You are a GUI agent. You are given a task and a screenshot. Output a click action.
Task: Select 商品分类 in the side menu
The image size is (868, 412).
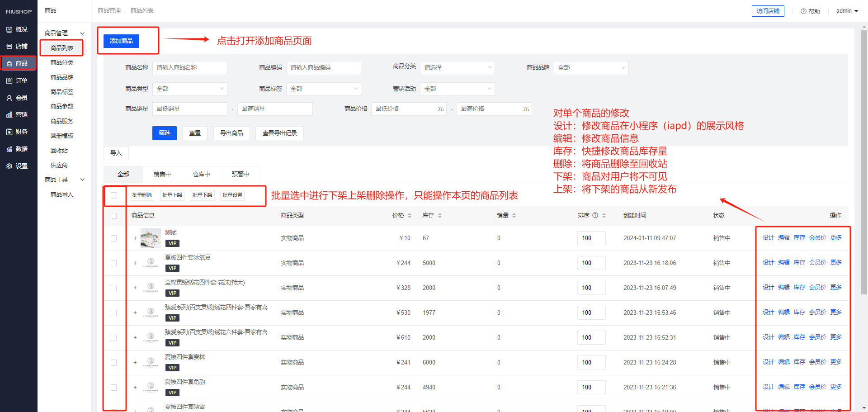[62, 62]
